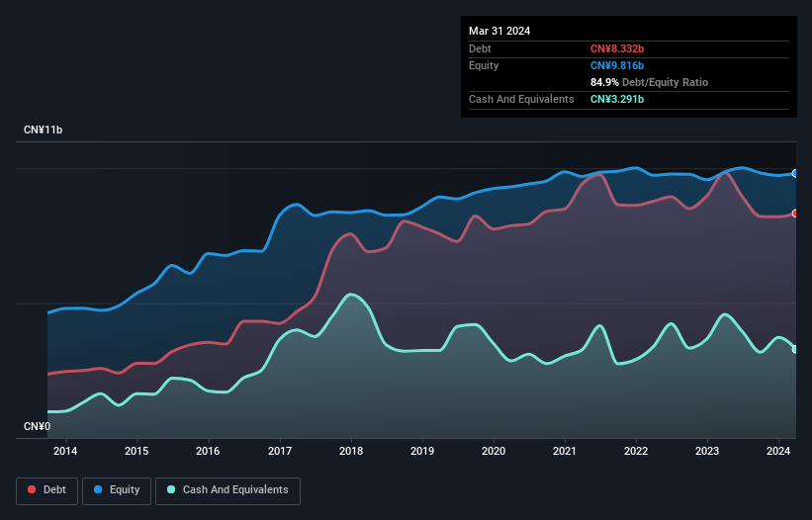This screenshot has height=520, width=812.
Task: Select the blue Equity endpoint marker
Action: click(795, 173)
